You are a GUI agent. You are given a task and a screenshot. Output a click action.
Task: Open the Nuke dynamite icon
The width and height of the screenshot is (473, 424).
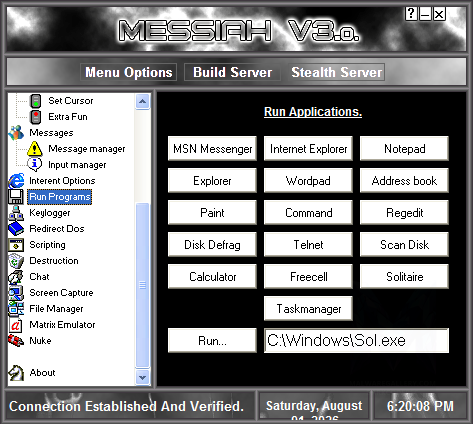click(x=16, y=341)
